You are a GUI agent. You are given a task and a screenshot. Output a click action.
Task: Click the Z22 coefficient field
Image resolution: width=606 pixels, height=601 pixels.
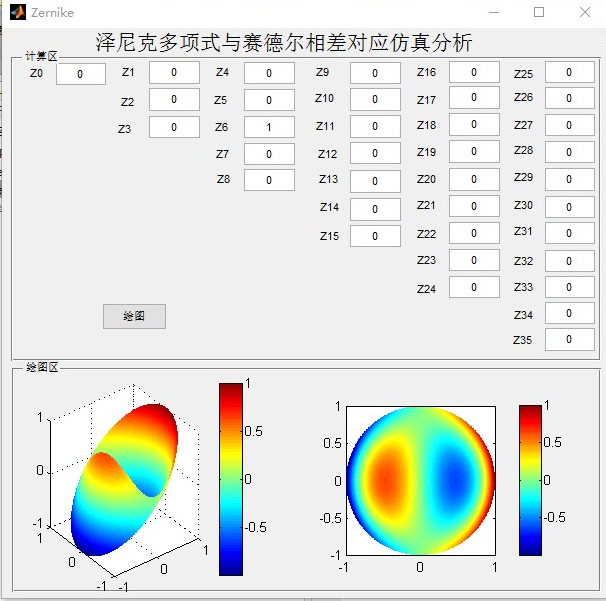click(x=474, y=233)
